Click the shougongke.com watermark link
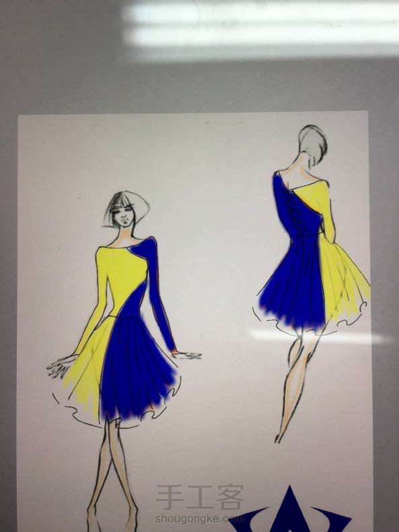 [200, 519]
